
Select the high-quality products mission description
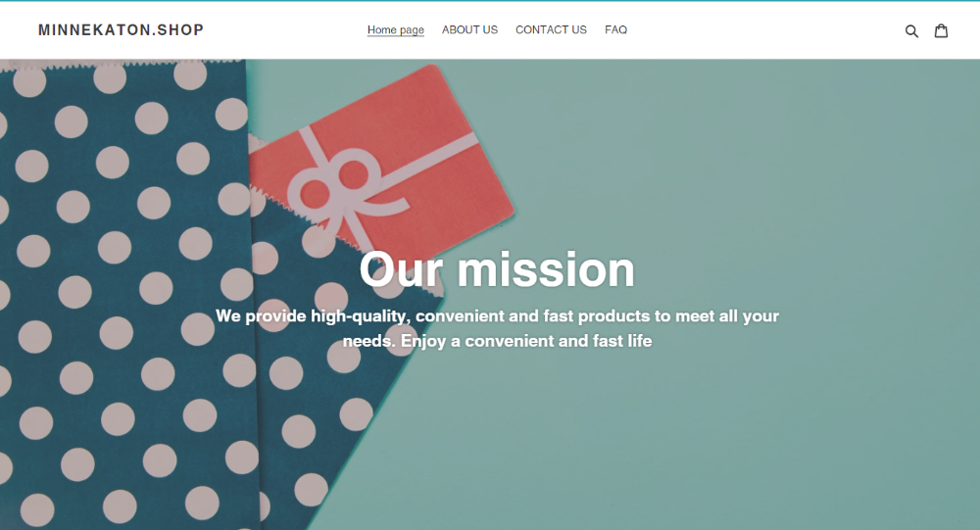[497, 328]
